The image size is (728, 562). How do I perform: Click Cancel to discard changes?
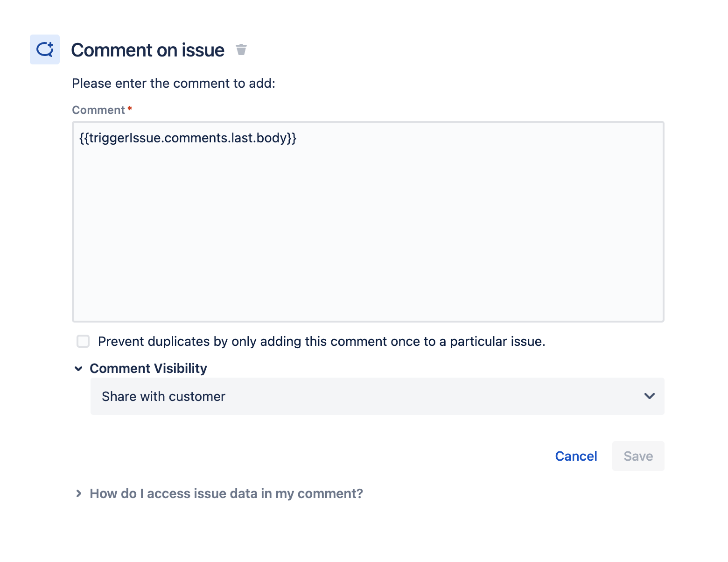pyautogui.click(x=576, y=456)
